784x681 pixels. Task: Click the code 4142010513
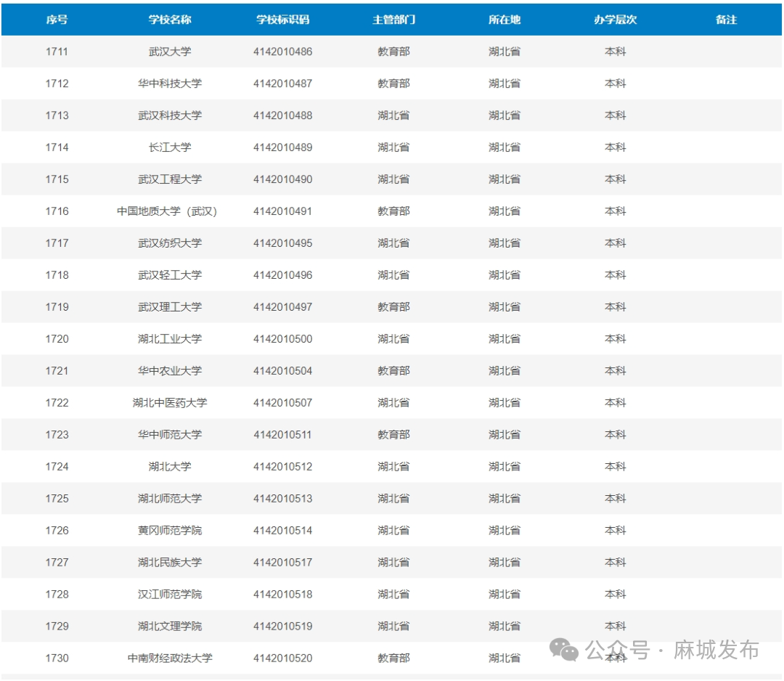pos(283,499)
